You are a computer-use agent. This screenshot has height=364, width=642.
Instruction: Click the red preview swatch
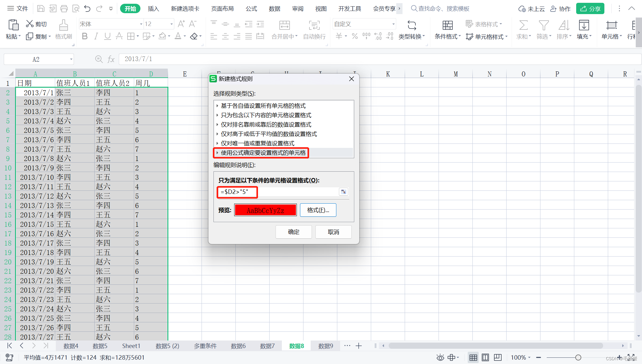[x=265, y=210]
